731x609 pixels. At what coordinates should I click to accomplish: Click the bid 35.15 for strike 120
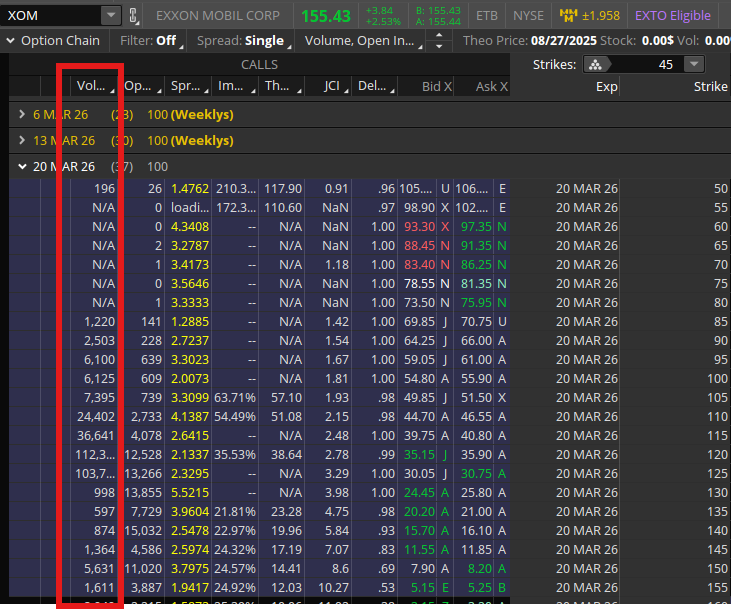tap(419, 455)
